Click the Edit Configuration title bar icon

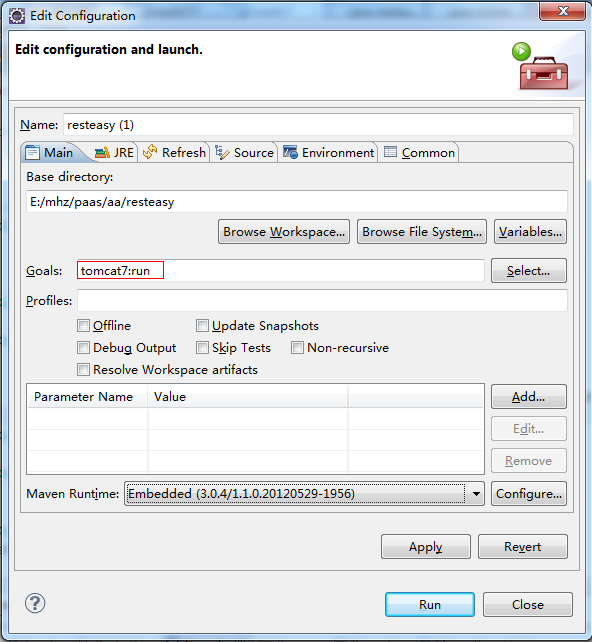[x=17, y=16]
